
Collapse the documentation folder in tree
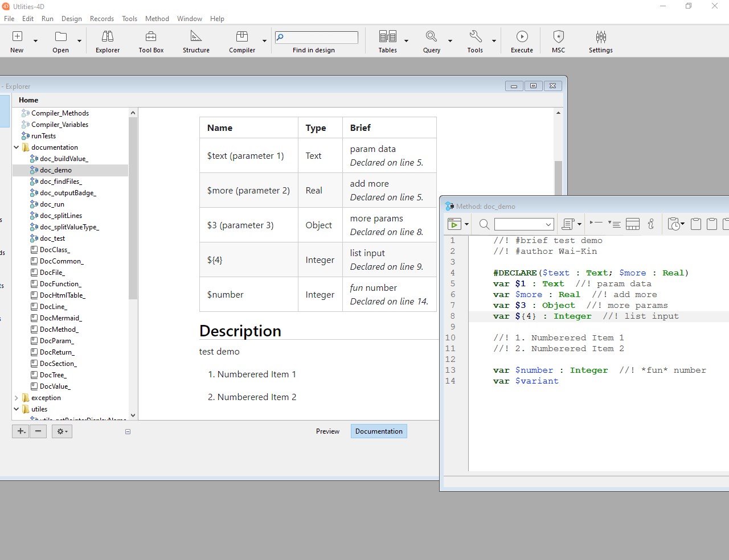(17, 147)
